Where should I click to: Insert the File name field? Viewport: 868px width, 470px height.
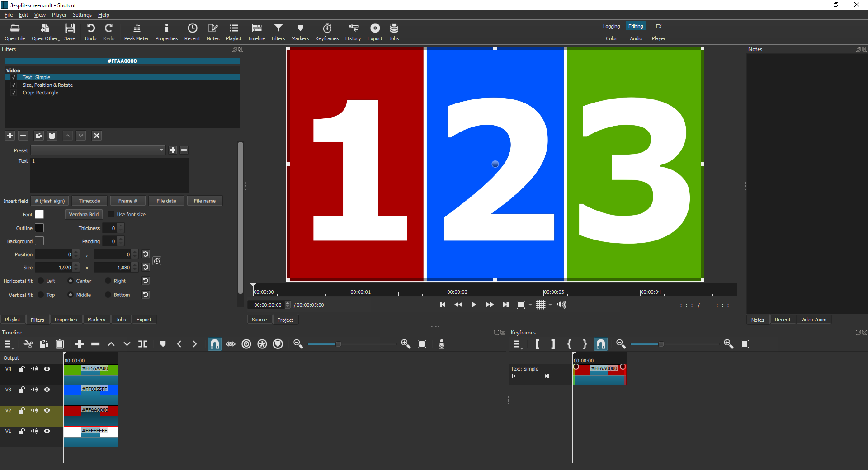point(205,201)
